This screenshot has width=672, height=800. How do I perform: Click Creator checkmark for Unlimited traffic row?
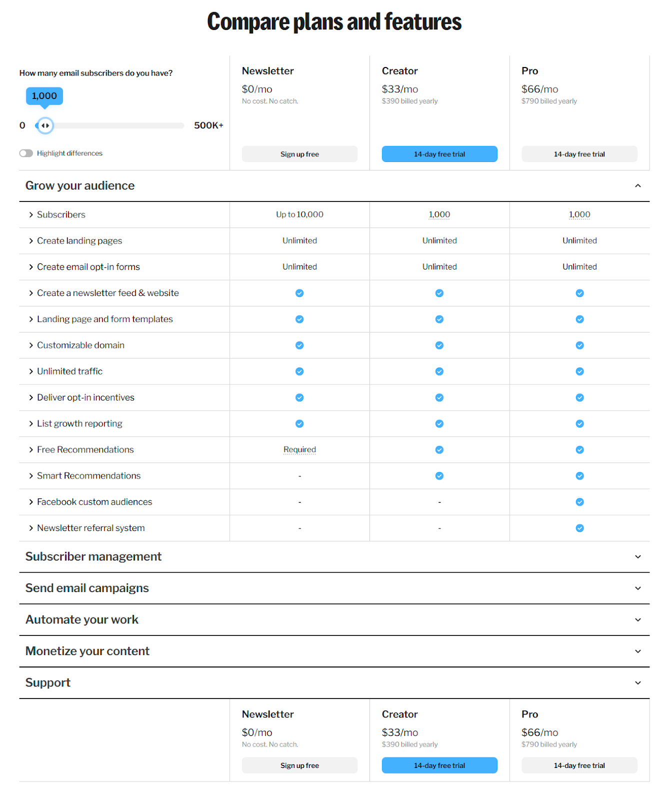[x=439, y=371]
